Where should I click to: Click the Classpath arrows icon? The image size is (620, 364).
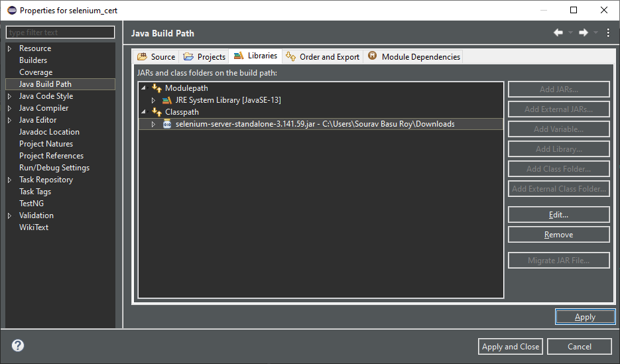[157, 112]
